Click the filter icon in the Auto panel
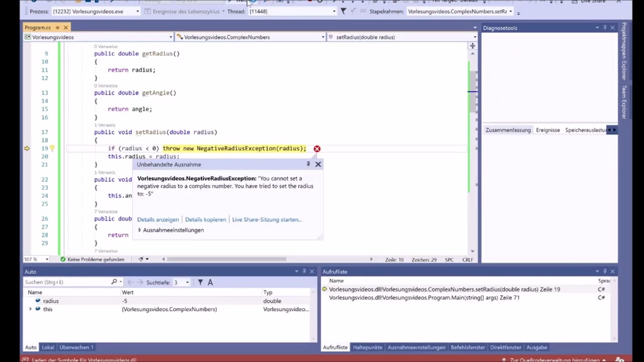644x362 pixels. coord(200,282)
